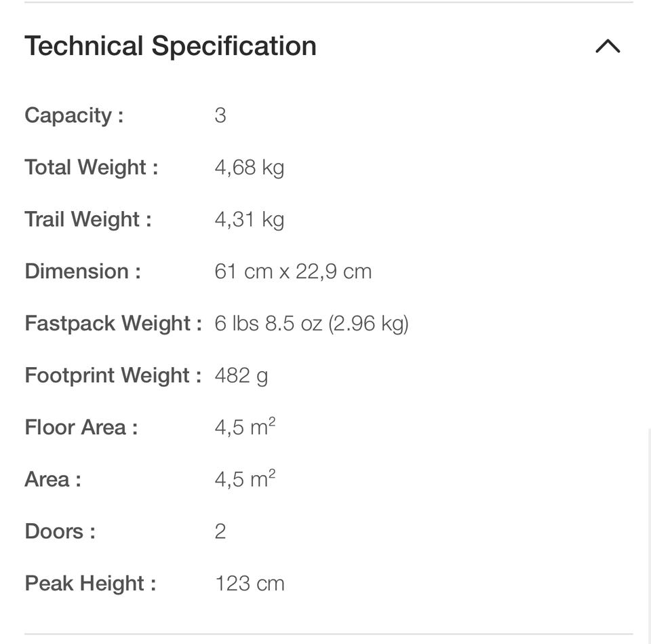This screenshot has height=644, width=651.
Task: Click the Doors value 2
Action: coord(220,531)
